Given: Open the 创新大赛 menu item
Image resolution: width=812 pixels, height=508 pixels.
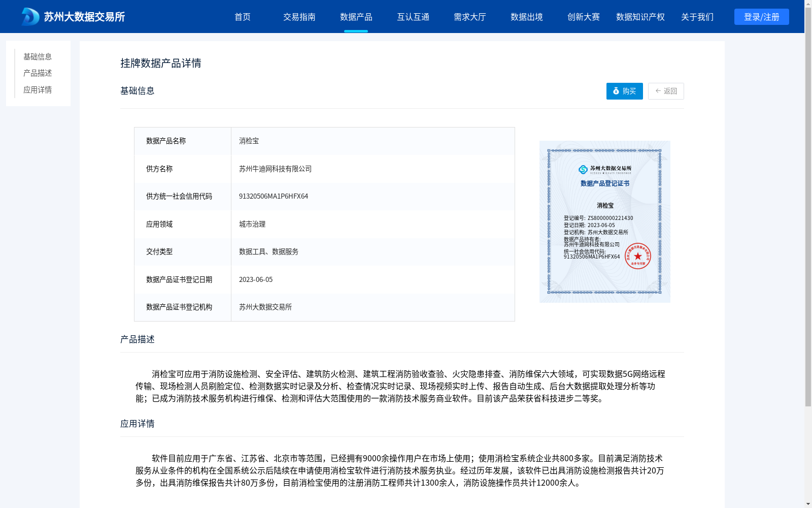Looking at the screenshot, I should point(584,17).
